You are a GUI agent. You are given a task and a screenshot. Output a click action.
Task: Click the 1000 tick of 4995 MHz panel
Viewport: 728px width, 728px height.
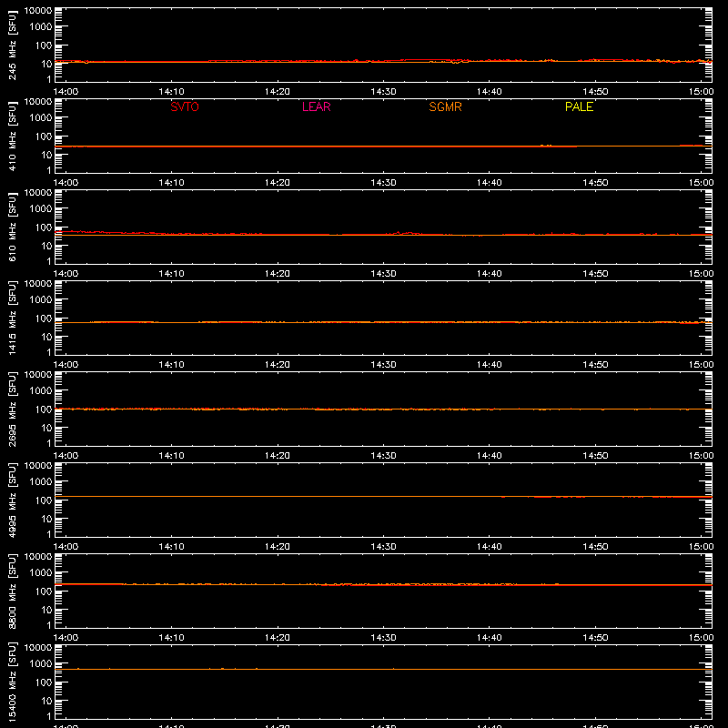[41, 482]
